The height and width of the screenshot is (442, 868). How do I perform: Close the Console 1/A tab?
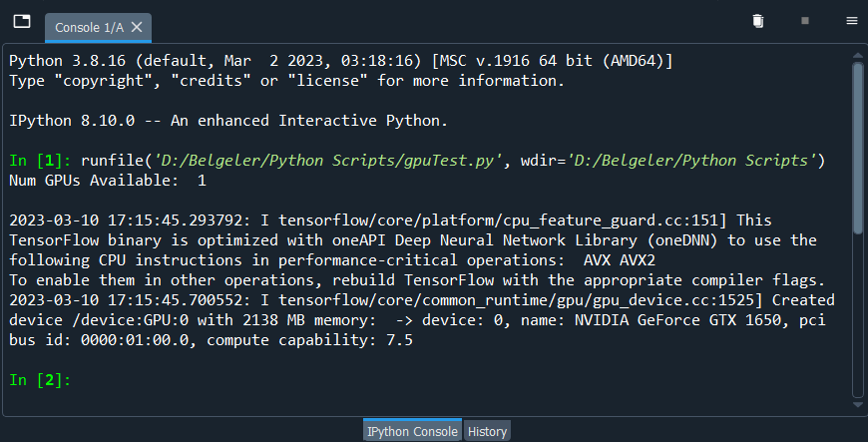[137, 27]
